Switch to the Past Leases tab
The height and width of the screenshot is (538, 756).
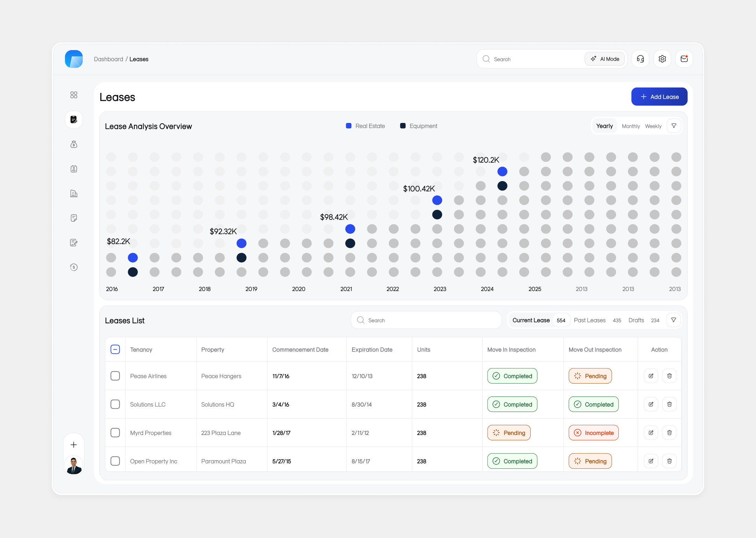point(590,320)
